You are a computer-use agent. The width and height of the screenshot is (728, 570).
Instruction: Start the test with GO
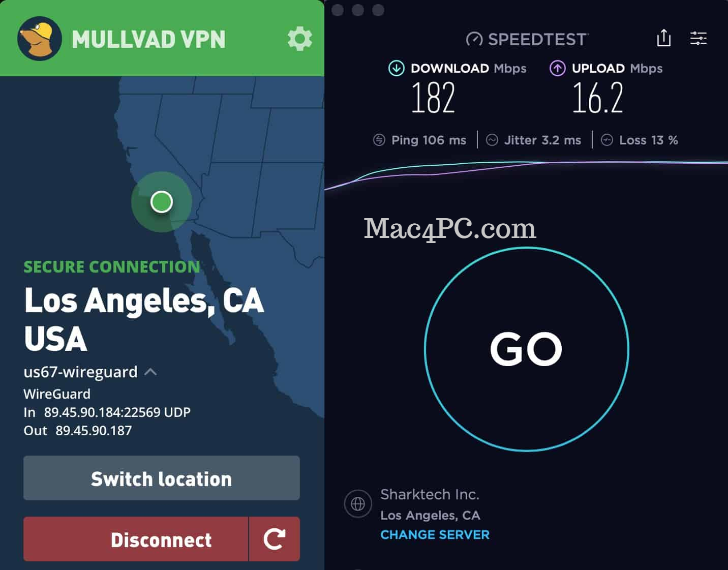tap(527, 349)
